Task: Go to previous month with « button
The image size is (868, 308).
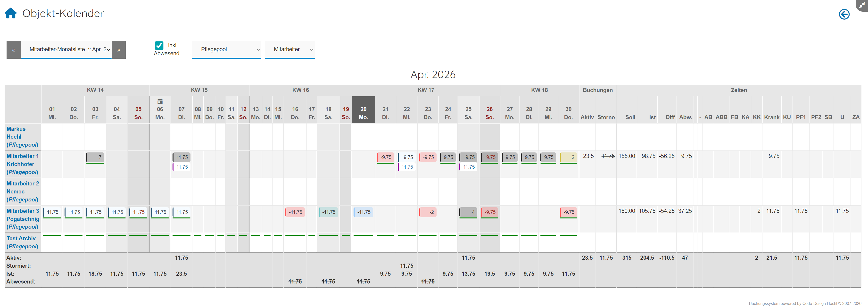Action: point(14,50)
